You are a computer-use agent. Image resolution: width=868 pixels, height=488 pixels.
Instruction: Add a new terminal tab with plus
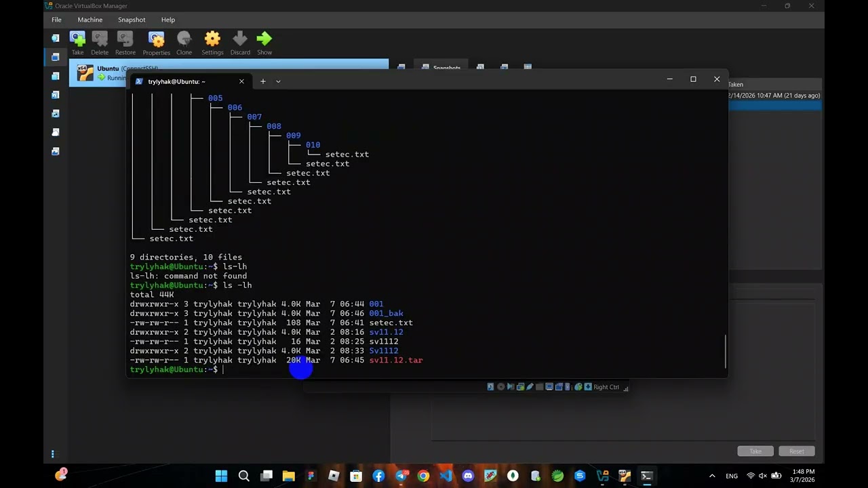click(x=263, y=81)
